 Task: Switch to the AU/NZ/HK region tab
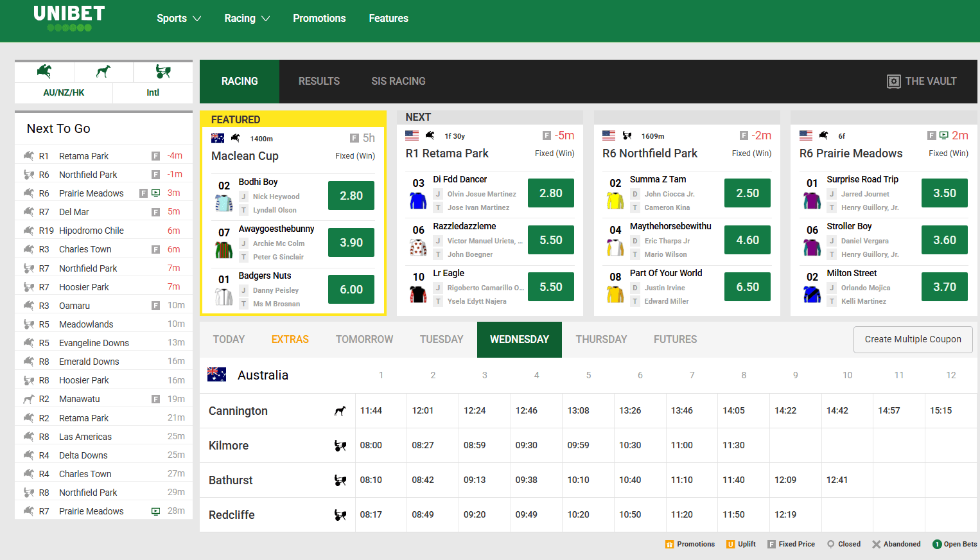(x=64, y=92)
